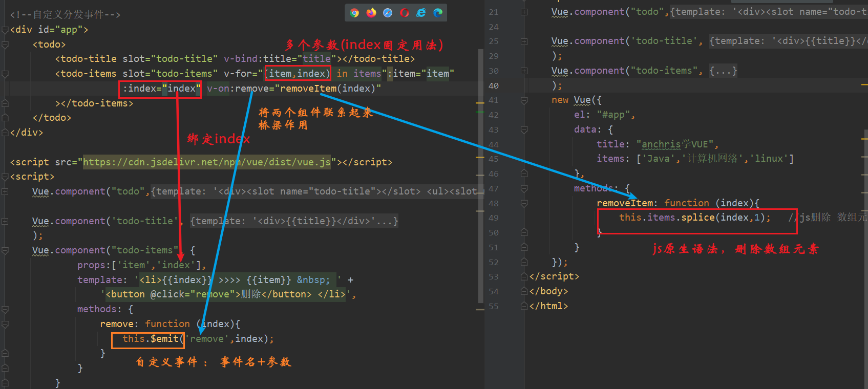Expand folded Vue.component("todo") in left pane

point(5,191)
